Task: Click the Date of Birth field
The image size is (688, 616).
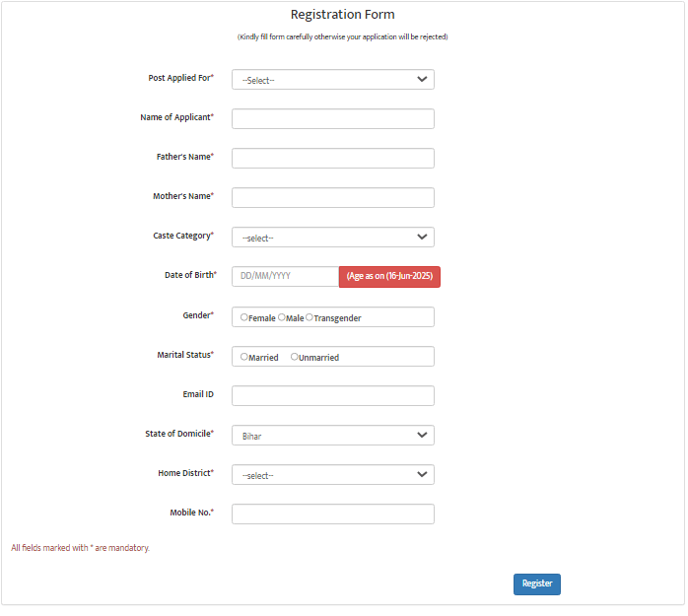Action: [x=286, y=277]
